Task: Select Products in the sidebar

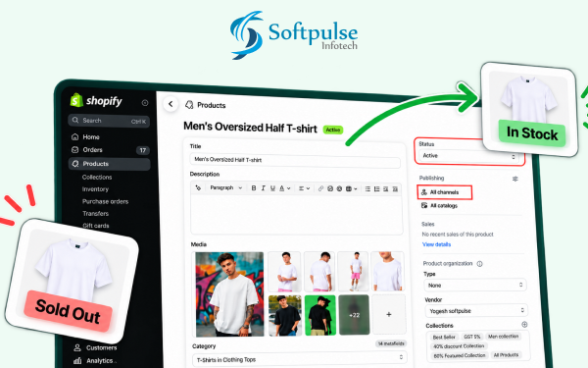Action: tap(110, 164)
